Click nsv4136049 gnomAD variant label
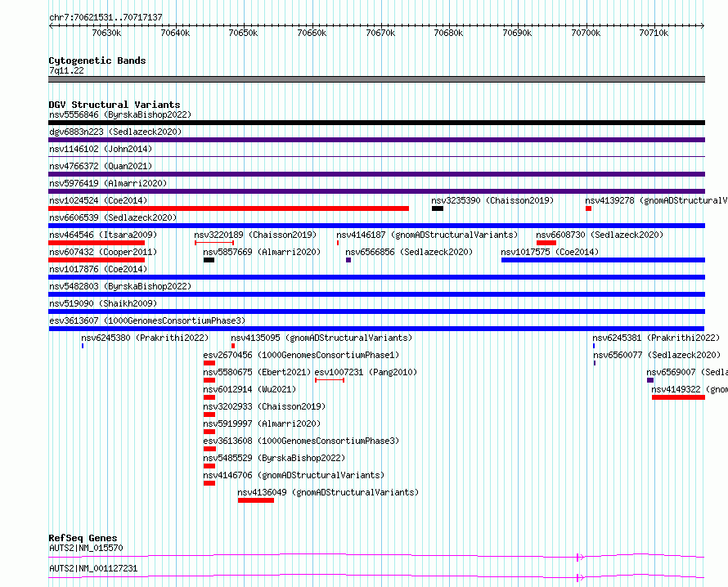728x587 pixels. click(328, 492)
